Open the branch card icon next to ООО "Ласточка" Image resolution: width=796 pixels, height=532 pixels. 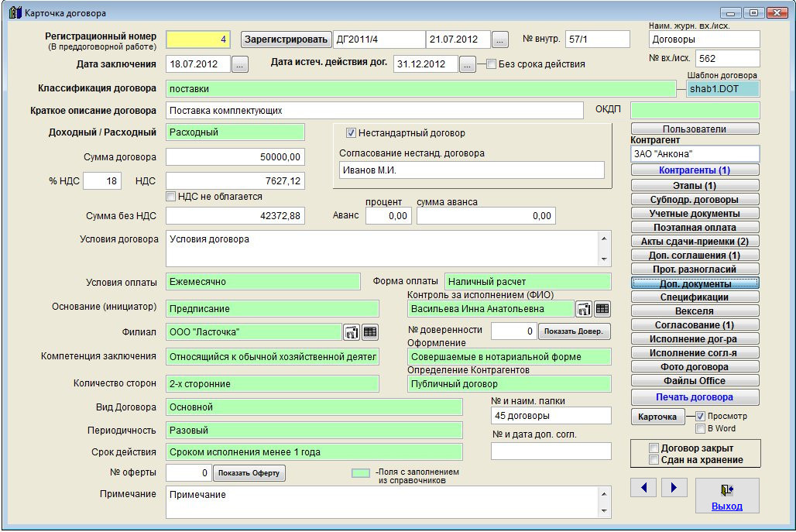[x=352, y=332]
